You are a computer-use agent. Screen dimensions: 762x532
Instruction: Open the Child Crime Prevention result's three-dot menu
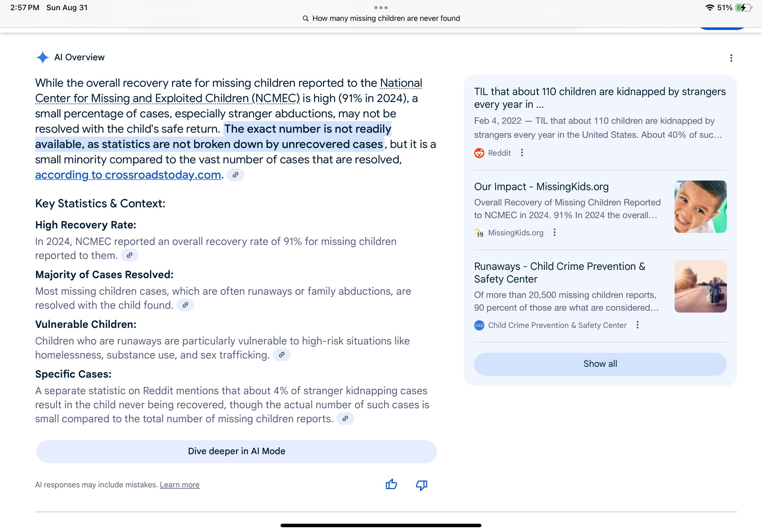point(638,325)
